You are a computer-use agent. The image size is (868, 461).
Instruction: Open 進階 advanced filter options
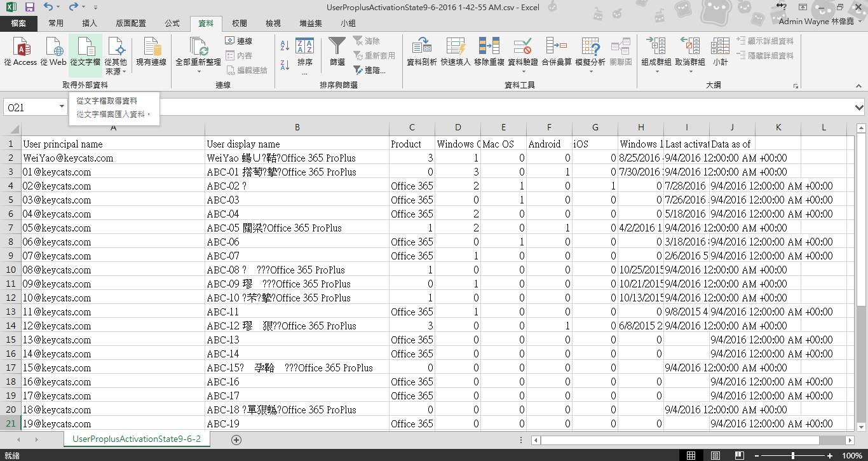click(x=370, y=70)
